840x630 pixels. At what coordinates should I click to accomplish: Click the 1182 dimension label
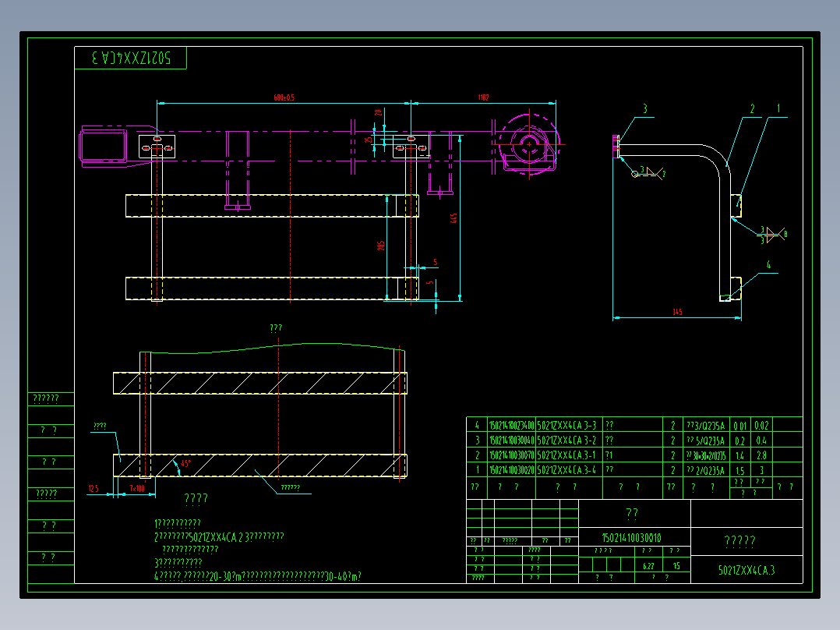pos(483,97)
